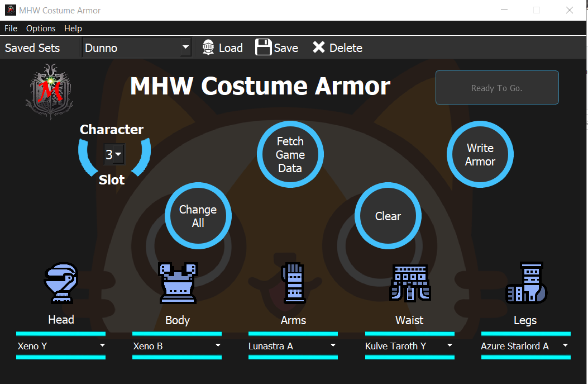588x384 pixels.
Task: Click the X icon beside Delete
Action: click(x=319, y=48)
